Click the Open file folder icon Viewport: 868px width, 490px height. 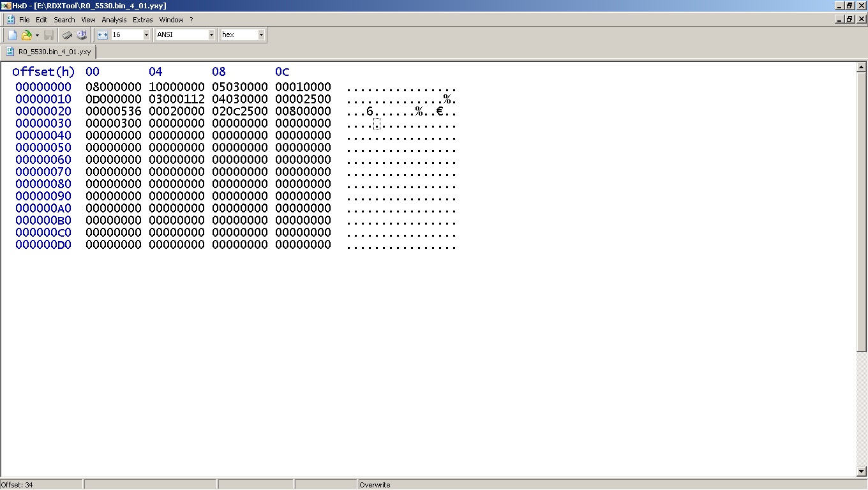pos(26,35)
